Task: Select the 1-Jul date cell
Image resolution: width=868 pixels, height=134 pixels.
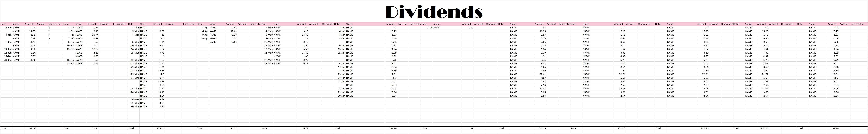Action: [427, 28]
